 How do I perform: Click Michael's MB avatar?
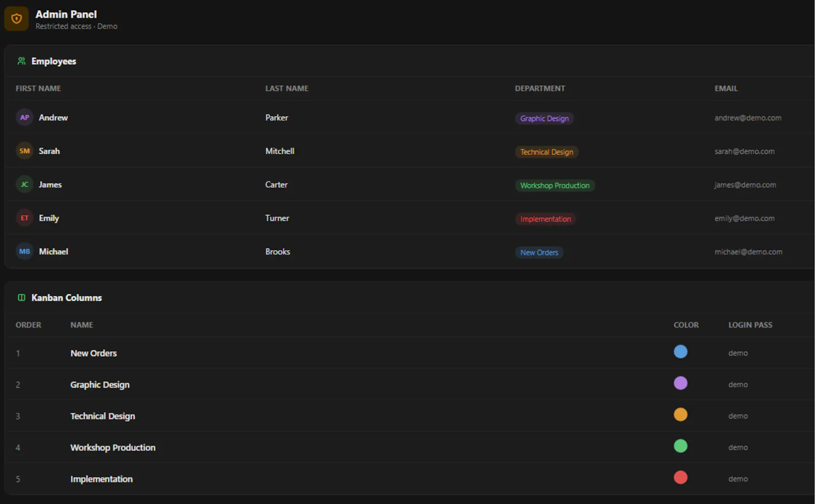(x=24, y=251)
